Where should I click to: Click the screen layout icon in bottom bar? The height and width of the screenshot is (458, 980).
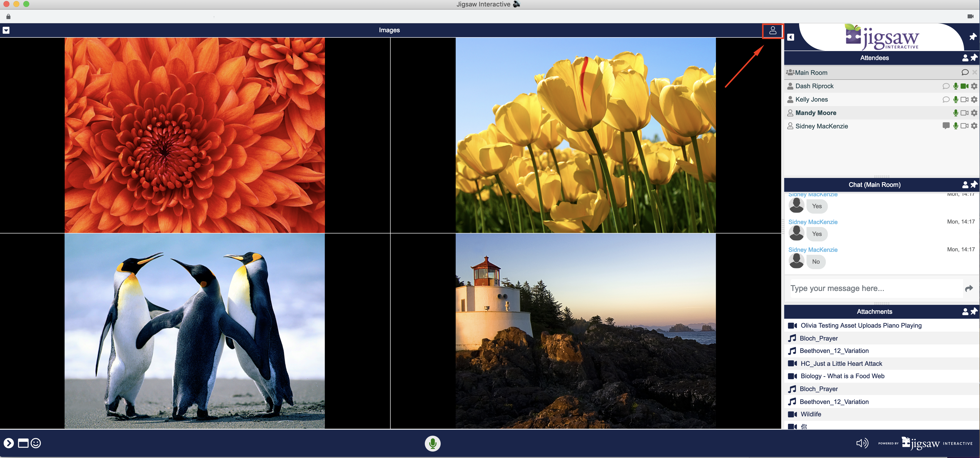tap(23, 443)
